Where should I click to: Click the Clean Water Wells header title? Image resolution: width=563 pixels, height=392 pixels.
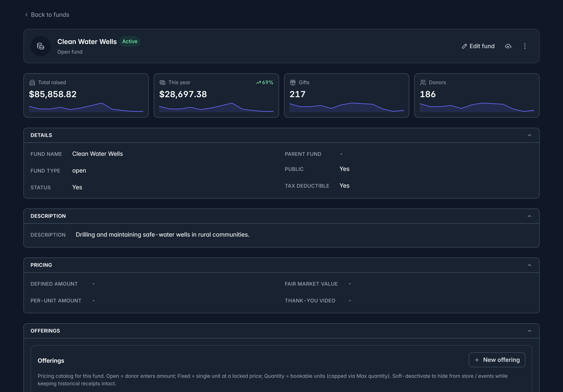coord(87,42)
